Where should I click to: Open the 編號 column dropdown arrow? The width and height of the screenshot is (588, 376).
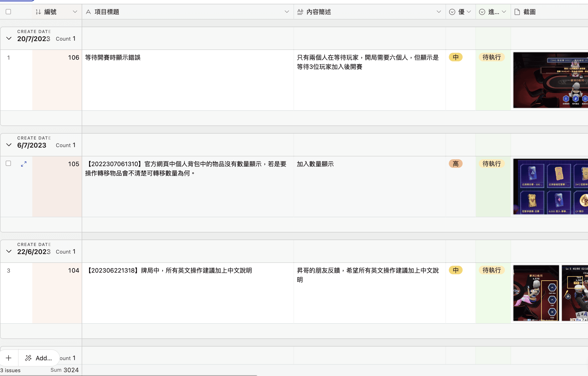[x=75, y=12]
